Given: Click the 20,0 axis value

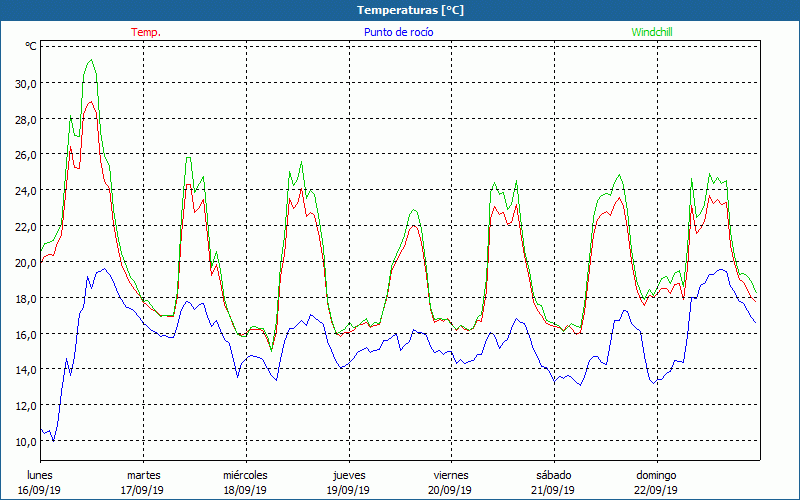Looking at the screenshot, I should (x=26, y=263).
